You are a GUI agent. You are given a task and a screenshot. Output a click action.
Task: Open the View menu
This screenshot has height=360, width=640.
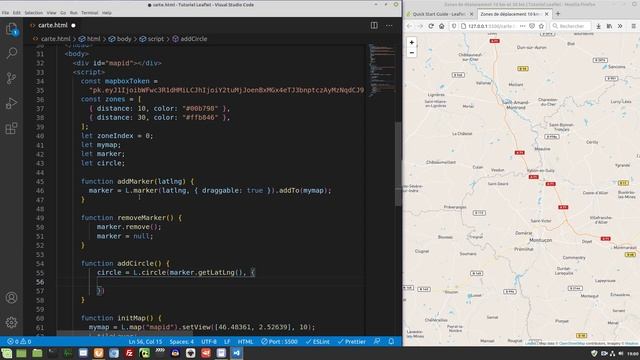[51, 13]
